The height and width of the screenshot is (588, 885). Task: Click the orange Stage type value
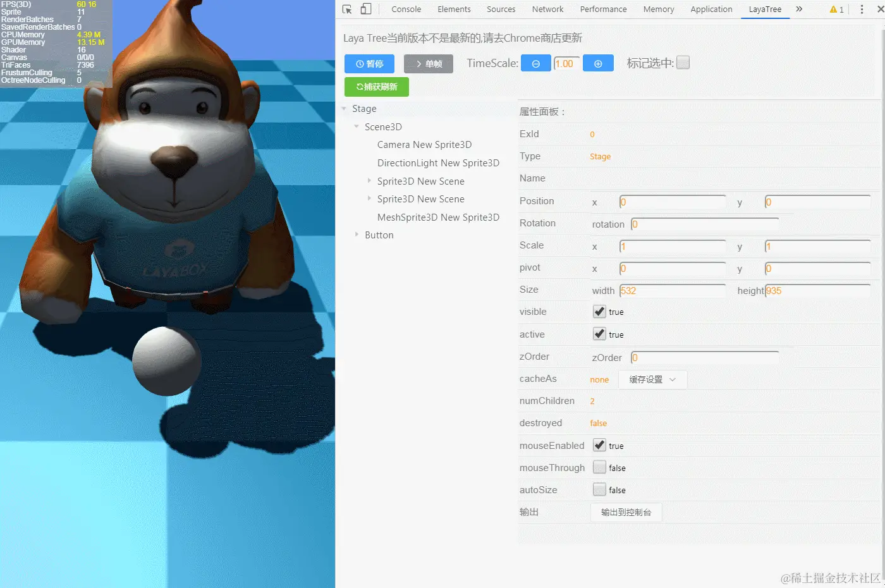click(600, 157)
